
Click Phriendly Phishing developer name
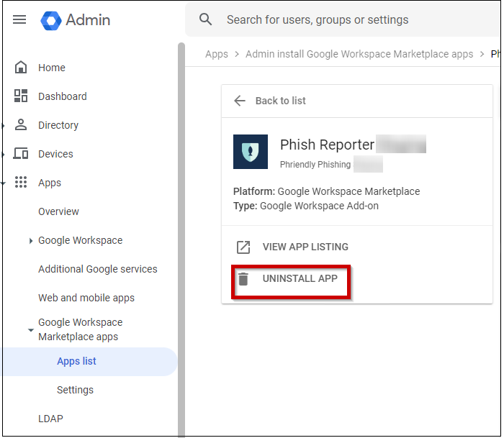tap(315, 165)
